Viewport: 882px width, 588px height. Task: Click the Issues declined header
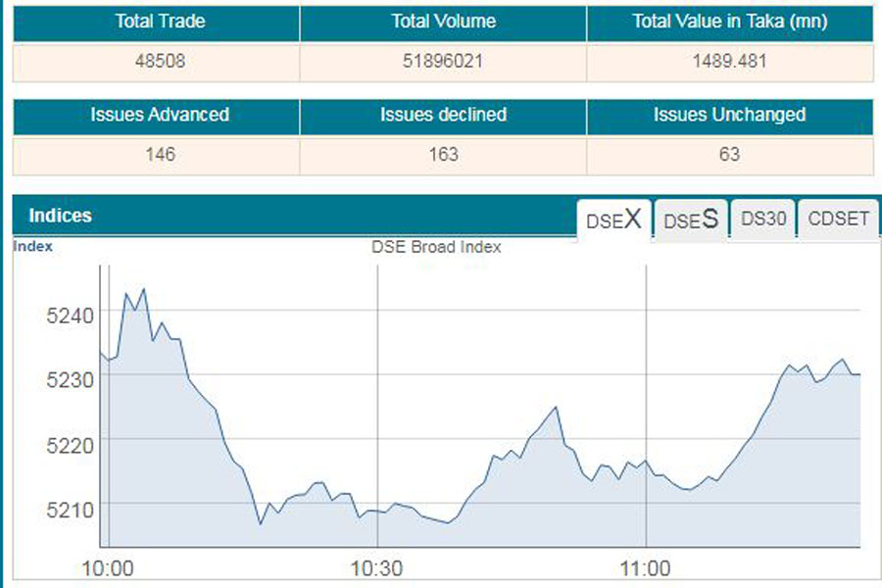pyautogui.click(x=443, y=115)
